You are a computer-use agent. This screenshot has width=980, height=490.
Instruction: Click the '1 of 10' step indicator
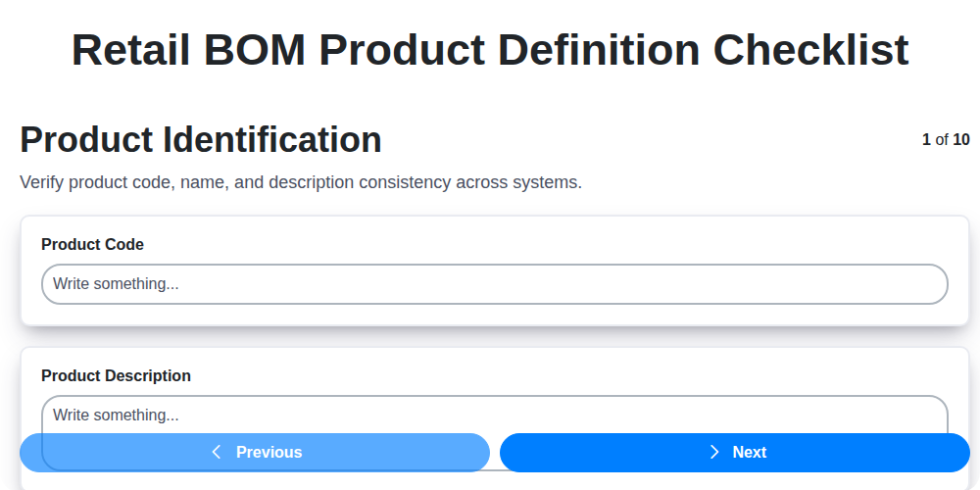[946, 140]
